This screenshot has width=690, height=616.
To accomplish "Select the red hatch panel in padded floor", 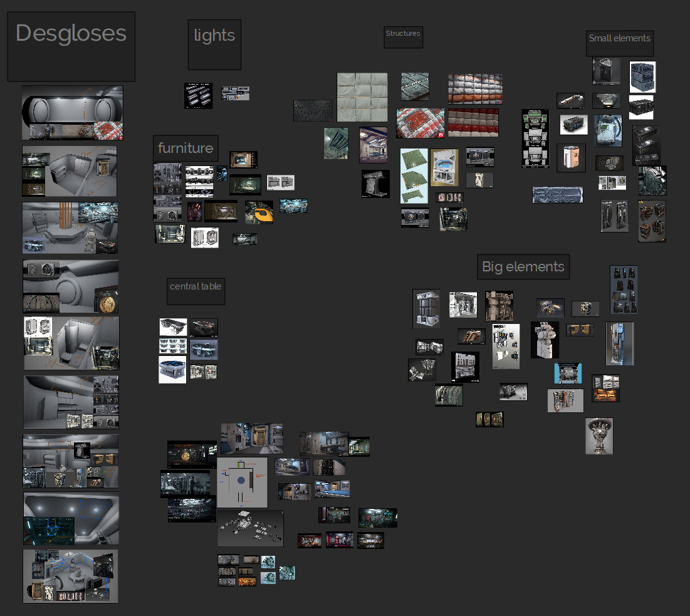I will coord(421,123).
